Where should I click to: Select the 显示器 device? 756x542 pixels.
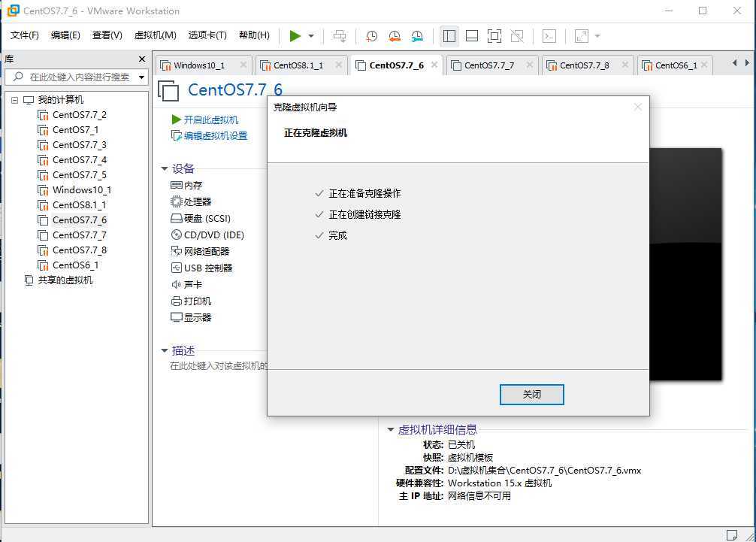pyautogui.click(x=192, y=317)
